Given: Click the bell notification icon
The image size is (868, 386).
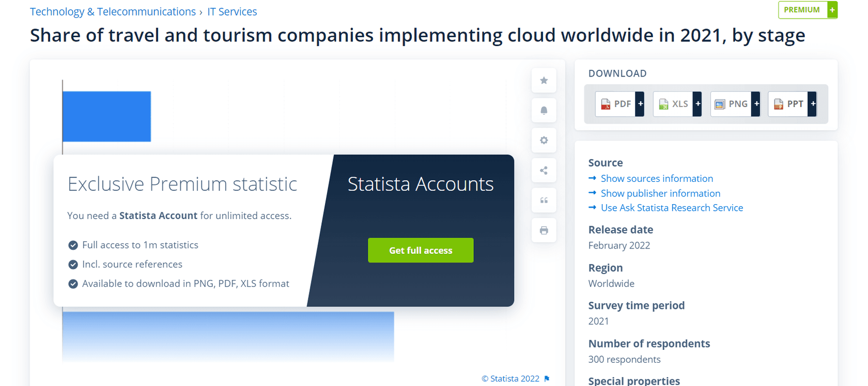Looking at the screenshot, I should [544, 110].
